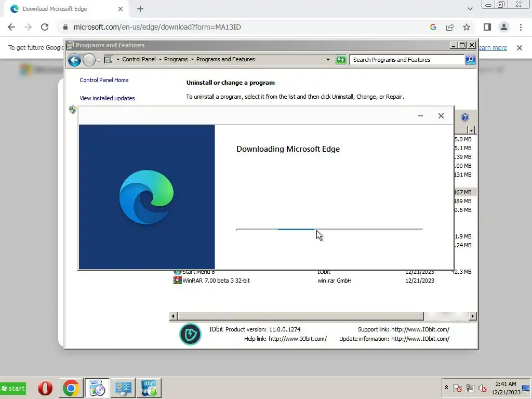Open Chrome three-dot menu
This screenshot has width=532, height=399.
[x=521, y=27]
